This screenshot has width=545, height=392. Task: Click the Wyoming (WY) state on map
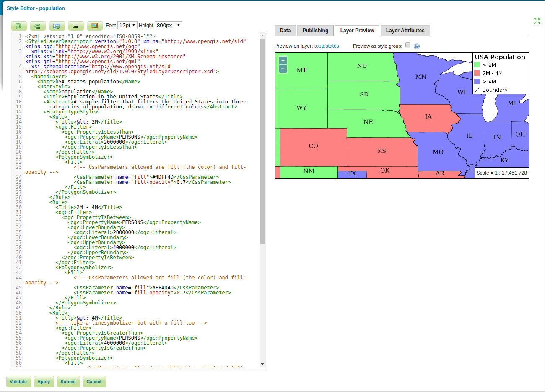point(301,108)
